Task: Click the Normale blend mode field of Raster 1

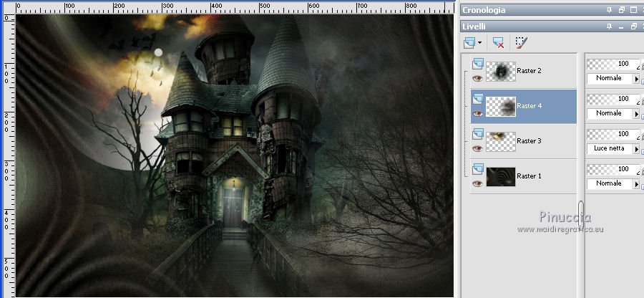Action: [610, 183]
